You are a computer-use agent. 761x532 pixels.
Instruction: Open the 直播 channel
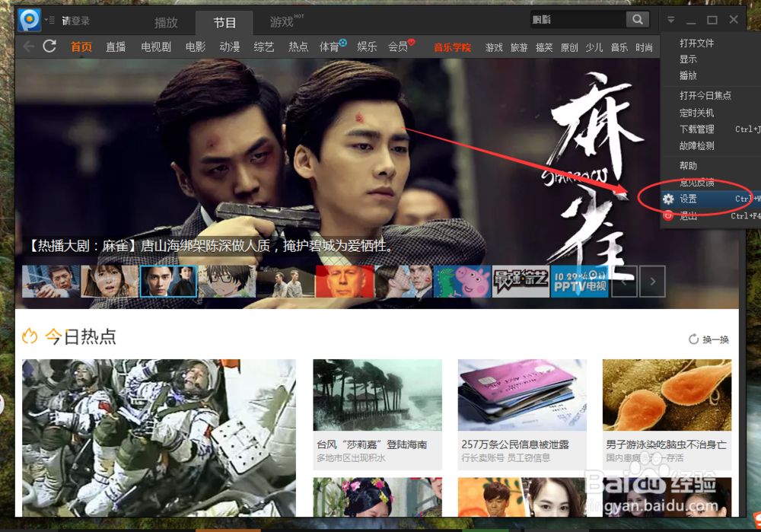116,47
